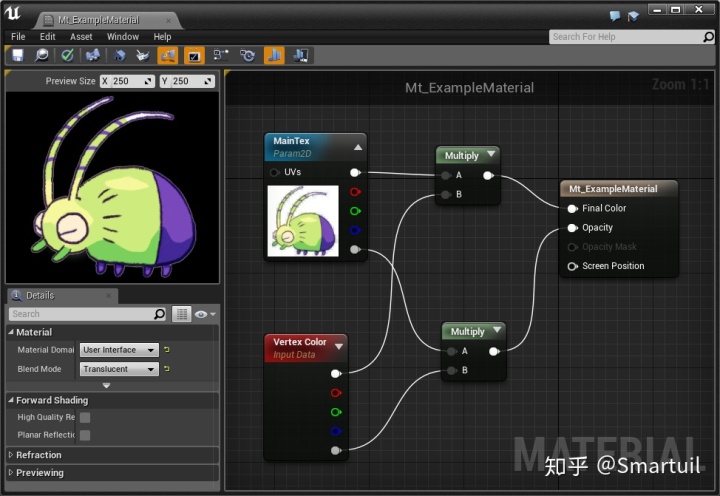Click the Details search magnifier icon
The width and height of the screenshot is (720, 496).
(159, 314)
